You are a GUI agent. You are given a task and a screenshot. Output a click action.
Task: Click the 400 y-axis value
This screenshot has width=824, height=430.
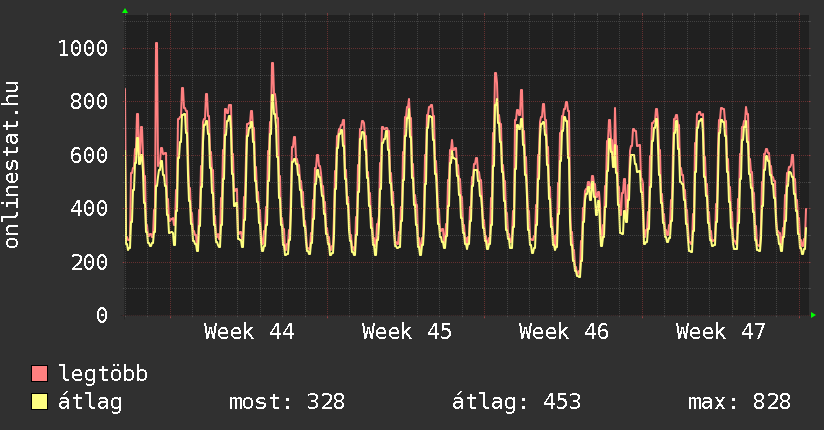pyautogui.click(x=89, y=209)
